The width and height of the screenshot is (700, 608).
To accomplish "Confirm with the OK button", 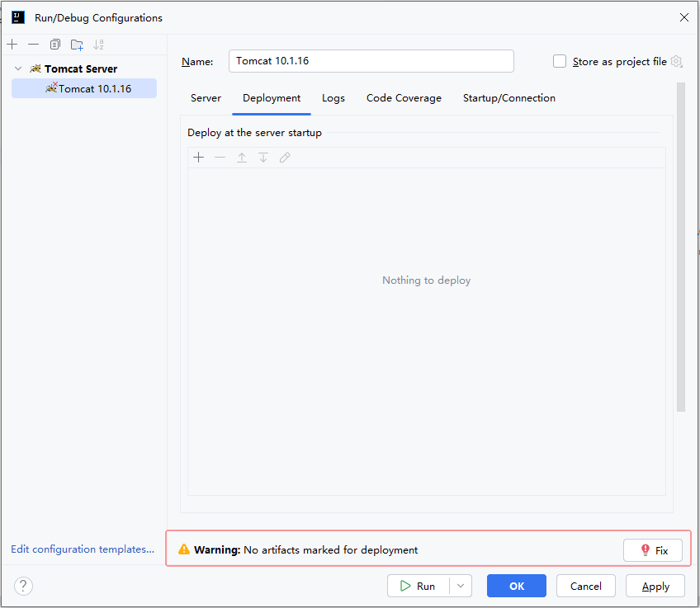I will [x=517, y=587].
